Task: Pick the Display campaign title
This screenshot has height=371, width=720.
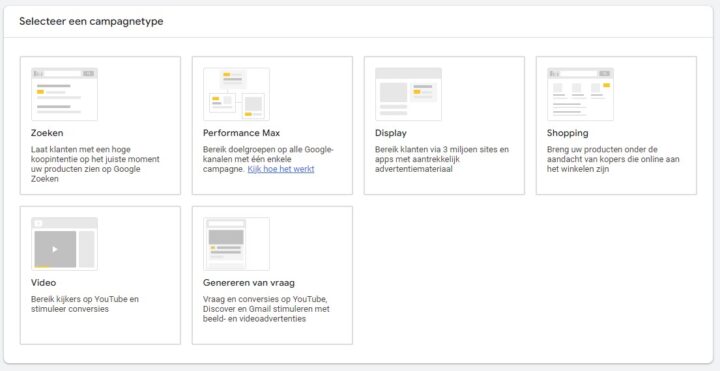Action: pyautogui.click(x=391, y=133)
